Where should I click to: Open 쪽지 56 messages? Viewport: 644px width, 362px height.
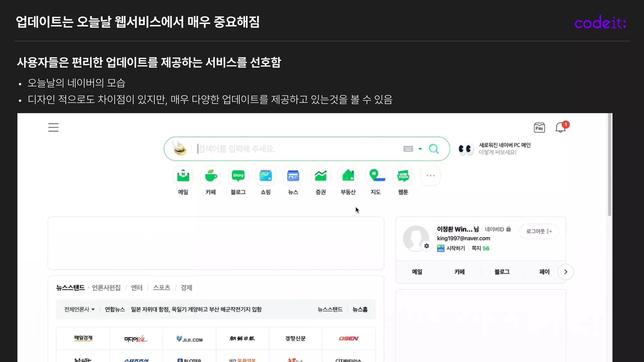pos(480,248)
